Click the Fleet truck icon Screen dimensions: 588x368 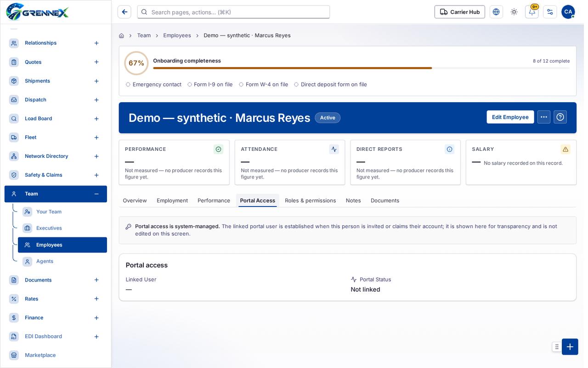[x=14, y=137]
